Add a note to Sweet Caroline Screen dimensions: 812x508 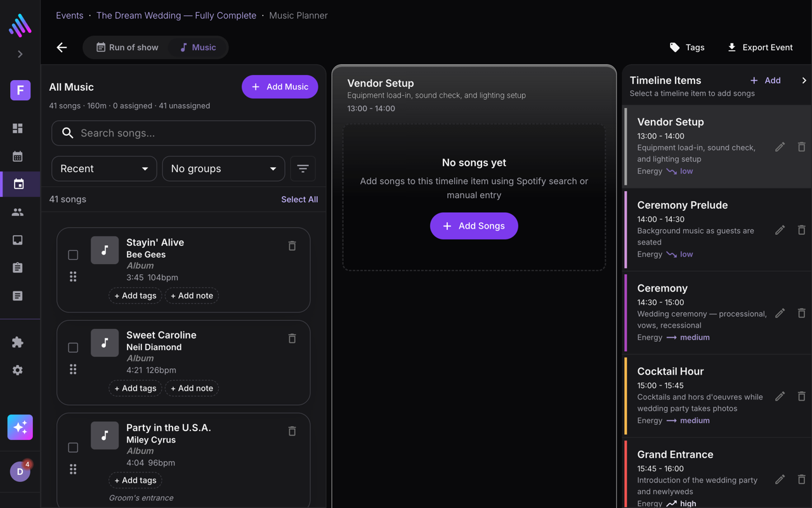click(192, 389)
